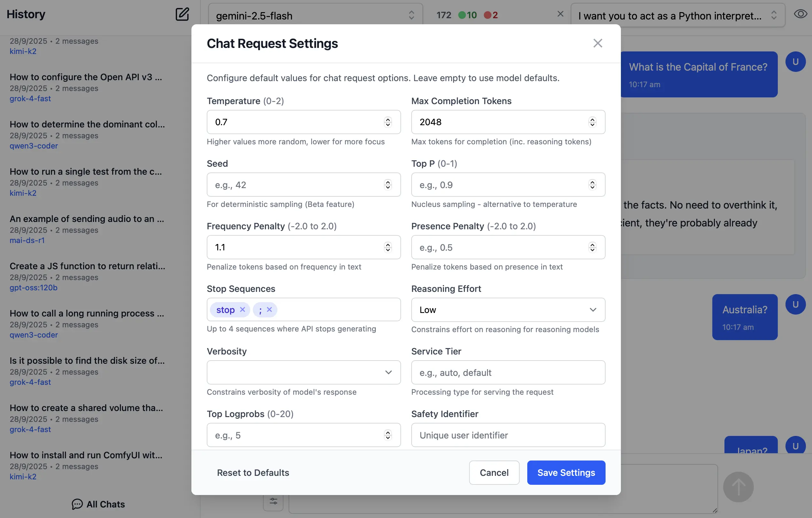
Task: Open the 'How to run a single test' chat
Action: [x=86, y=171]
